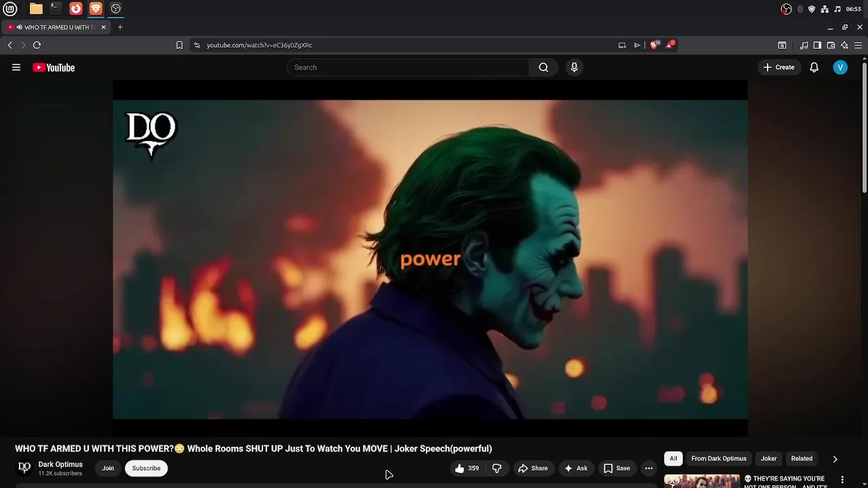Screen dimensions: 868x488
Task: Click the send/share arrow icon in address bar
Action: tap(637, 45)
